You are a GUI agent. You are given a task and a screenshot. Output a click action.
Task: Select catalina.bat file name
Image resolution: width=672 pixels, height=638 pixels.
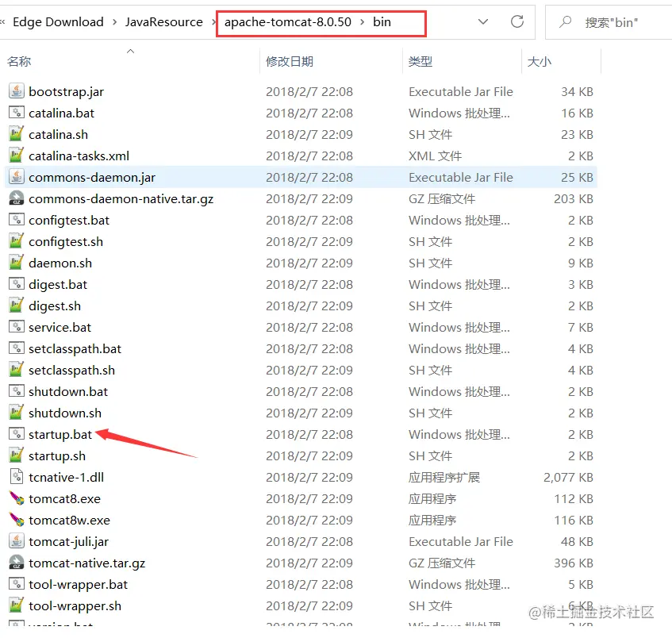point(61,113)
